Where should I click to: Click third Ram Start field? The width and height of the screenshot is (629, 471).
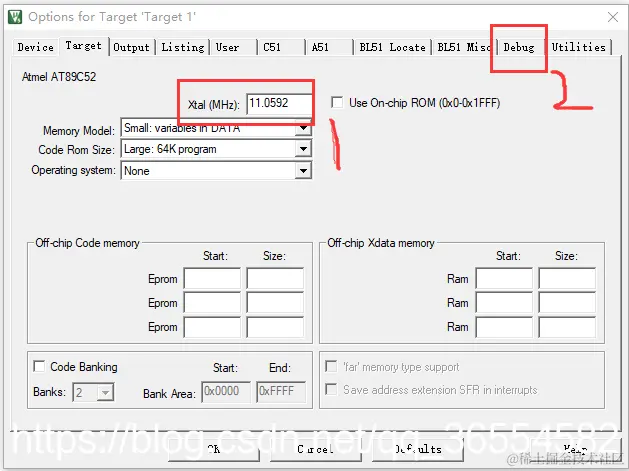504,327
